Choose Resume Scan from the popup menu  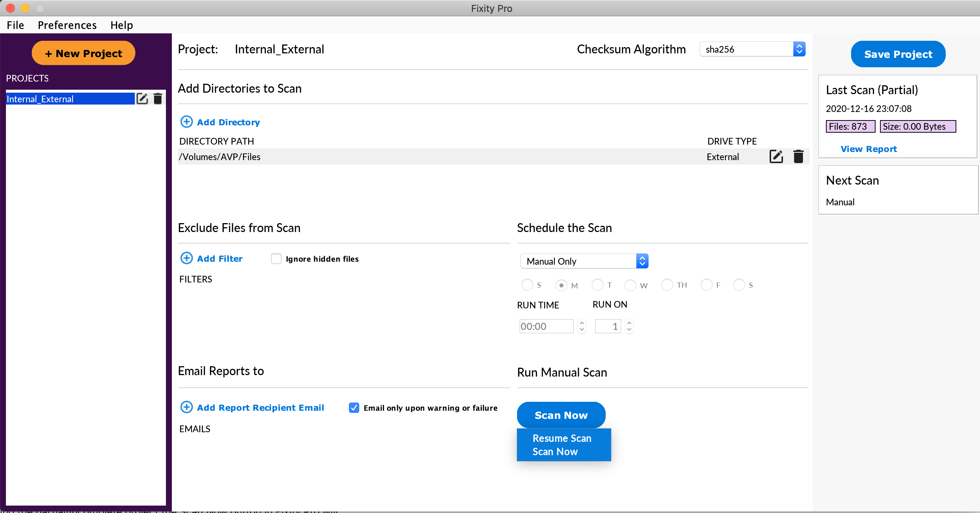coord(562,438)
